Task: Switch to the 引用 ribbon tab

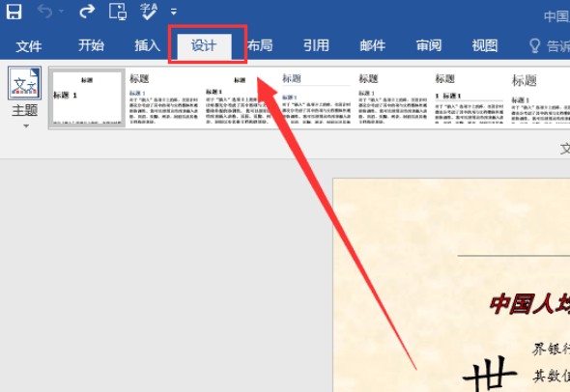Action: pos(316,45)
